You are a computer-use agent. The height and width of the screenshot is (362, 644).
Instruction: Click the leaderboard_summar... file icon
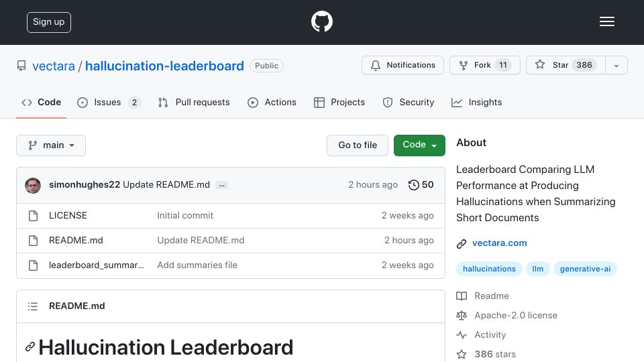click(34, 265)
